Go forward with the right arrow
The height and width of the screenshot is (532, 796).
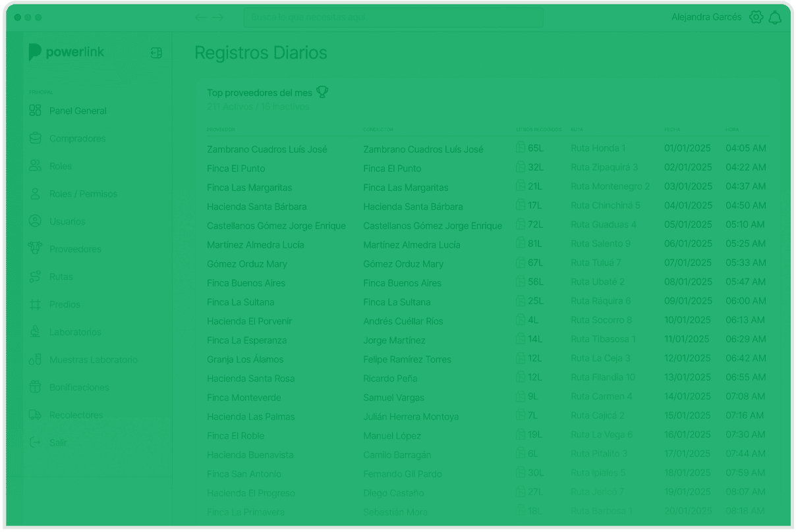[x=217, y=18]
